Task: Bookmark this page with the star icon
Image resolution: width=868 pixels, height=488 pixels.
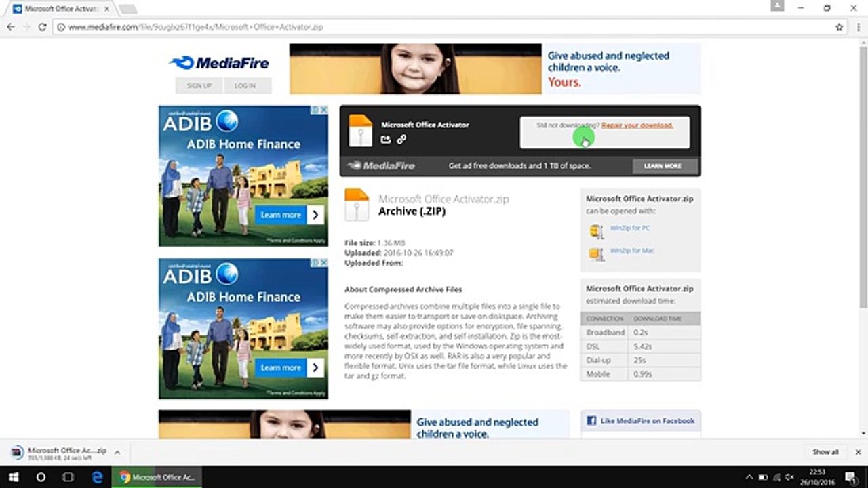Action: pyautogui.click(x=840, y=27)
